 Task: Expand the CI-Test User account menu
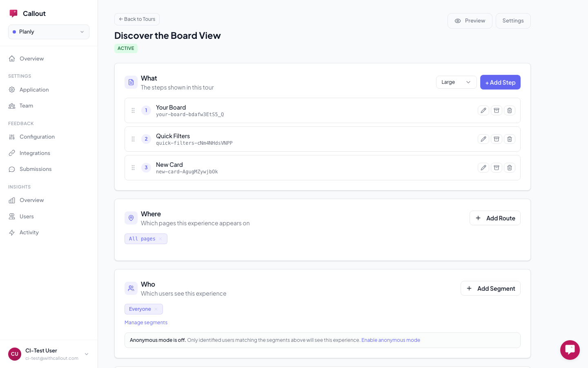(86, 354)
